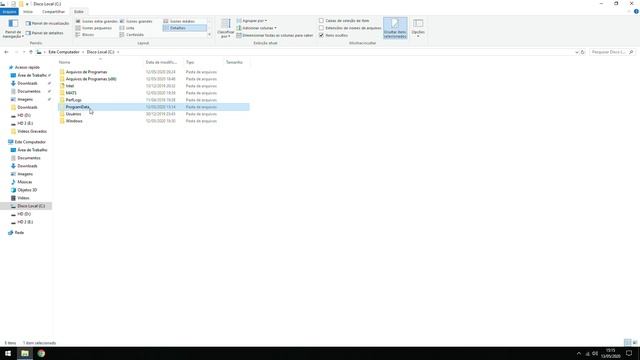Image resolution: width=640 pixels, height=360 pixels.
Task: Click the Exibir ribbon tab
Action: click(79, 12)
